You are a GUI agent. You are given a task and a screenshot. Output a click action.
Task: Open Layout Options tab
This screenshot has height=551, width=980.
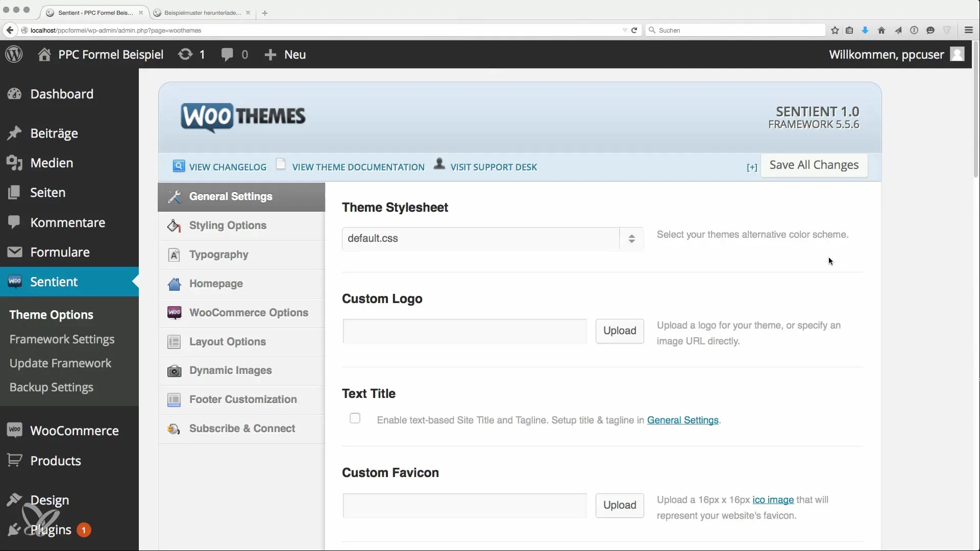coord(241,342)
